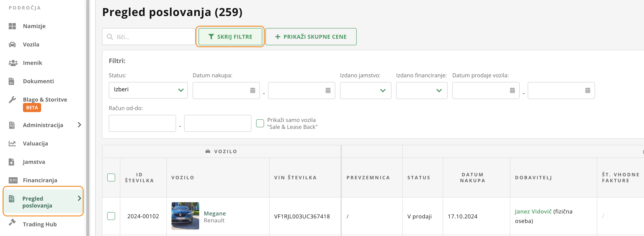Screen dimensions: 644x236
Task: Click the Blago & Storitve wrench icon
Action: pyautogui.click(x=12, y=100)
